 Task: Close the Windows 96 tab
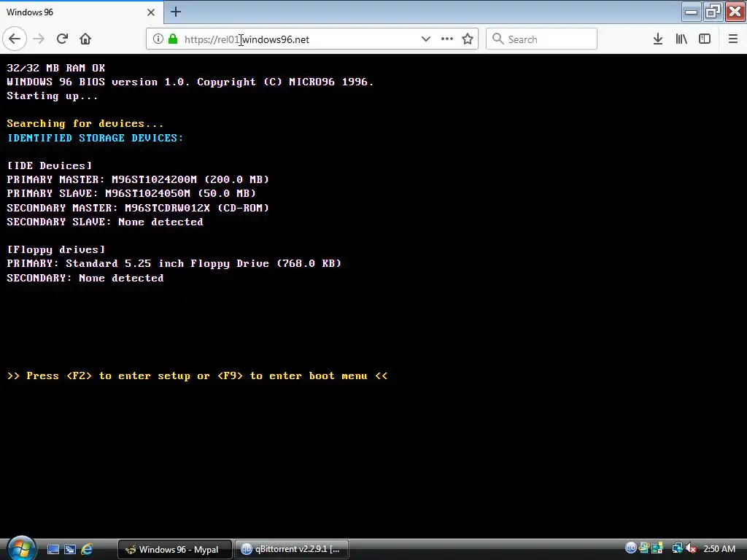[150, 12]
